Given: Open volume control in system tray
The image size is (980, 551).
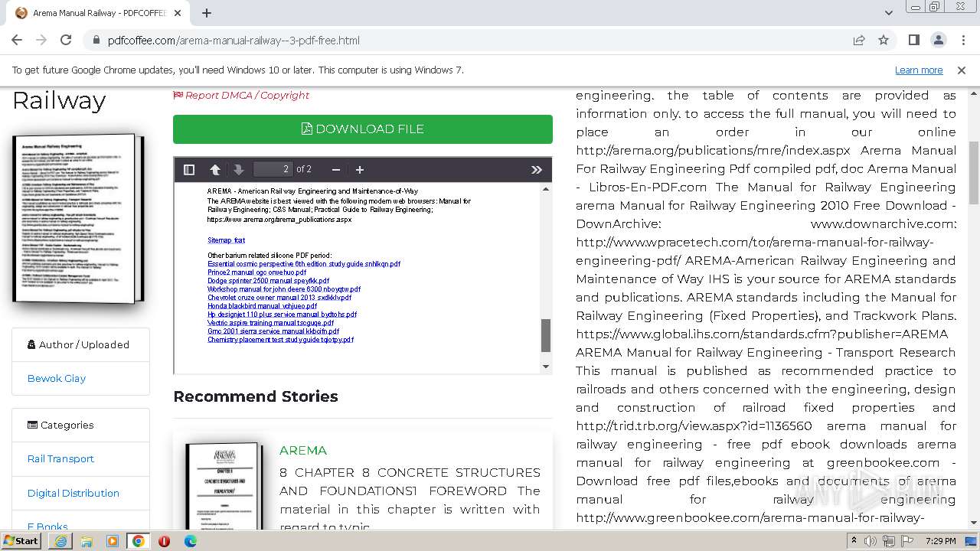Looking at the screenshot, I should (x=871, y=541).
